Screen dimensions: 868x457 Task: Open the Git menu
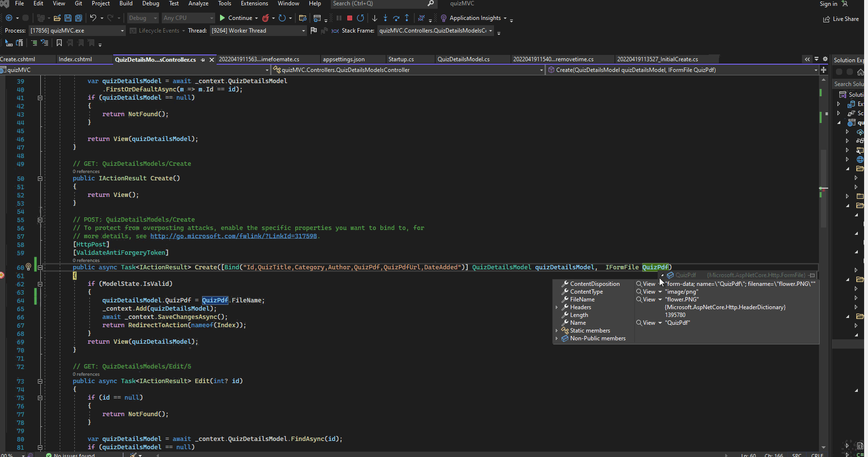[78, 3]
